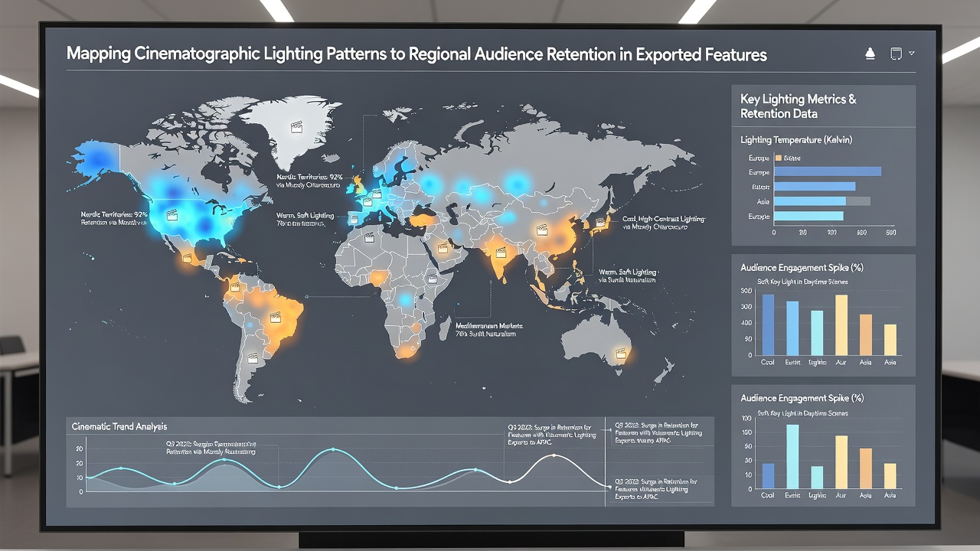Select the tallest cyan peak on the trend line
Image resolution: width=980 pixels, height=551 pixels.
[x=333, y=450]
